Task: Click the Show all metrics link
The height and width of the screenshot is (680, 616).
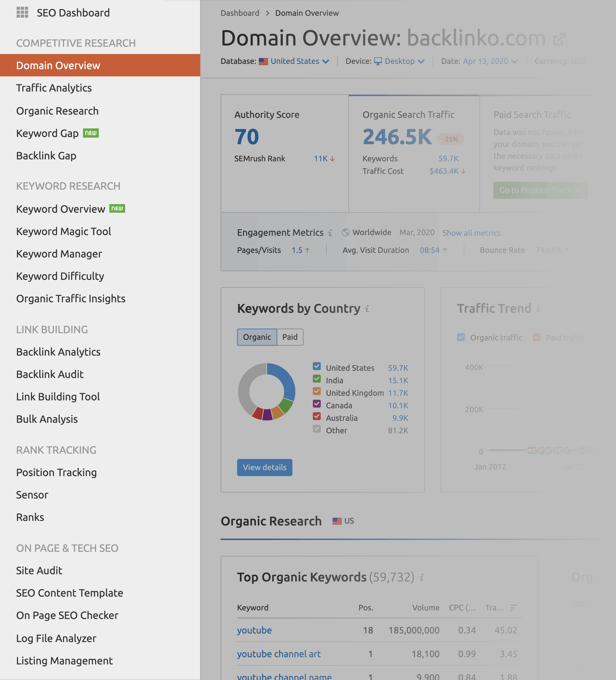Action: pyautogui.click(x=471, y=233)
